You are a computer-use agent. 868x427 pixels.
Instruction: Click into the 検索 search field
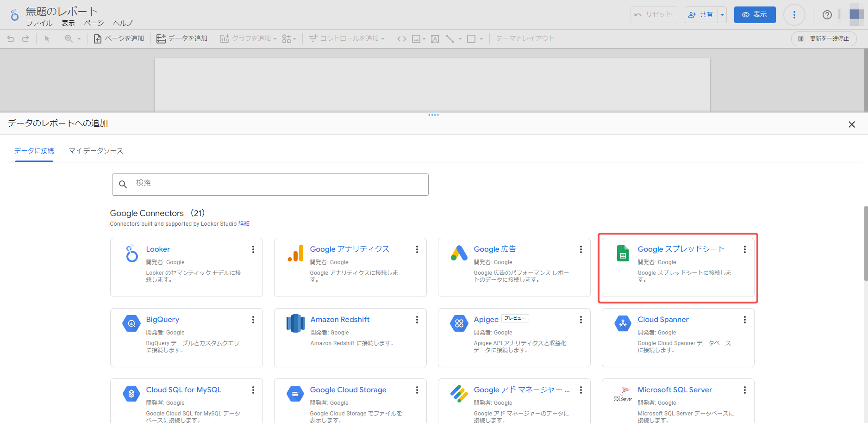click(x=270, y=185)
